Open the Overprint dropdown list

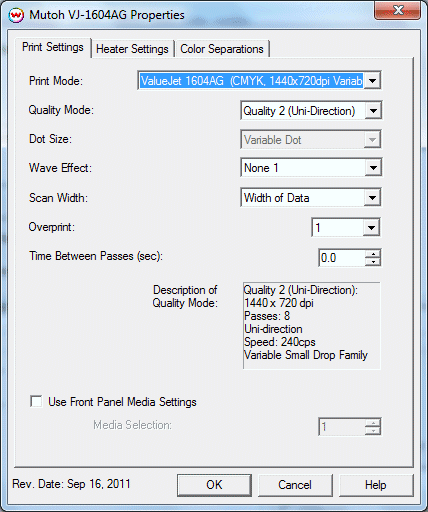pyautogui.click(x=371, y=228)
